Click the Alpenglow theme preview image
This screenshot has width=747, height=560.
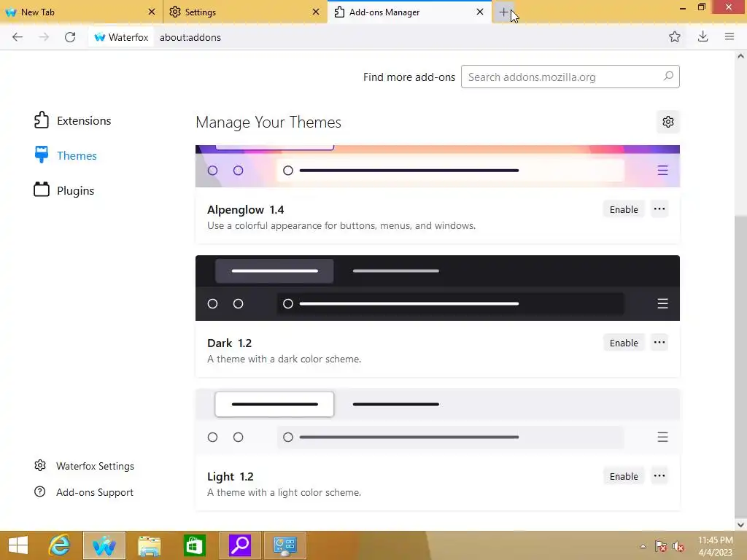point(438,166)
